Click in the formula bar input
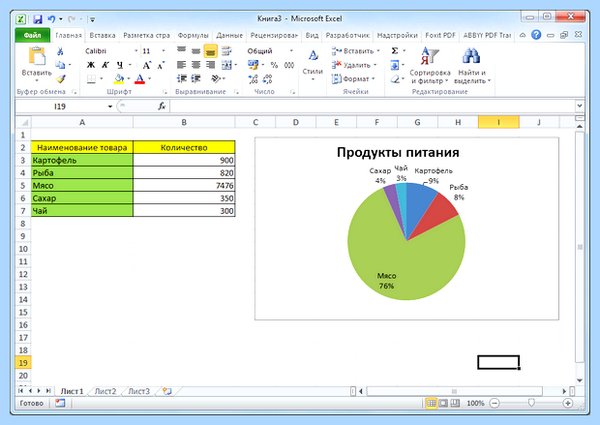The width and height of the screenshot is (600, 425). coord(372,106)
